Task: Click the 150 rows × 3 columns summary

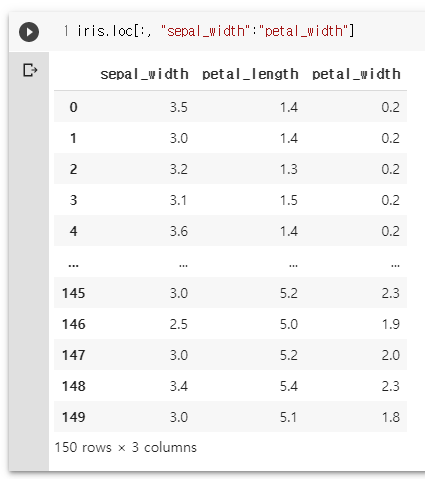Action: [x=126, y=447]
